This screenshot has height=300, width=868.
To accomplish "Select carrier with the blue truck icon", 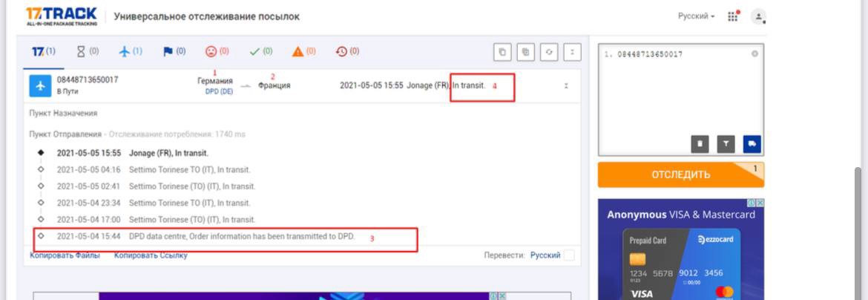I will tap(752, 144).
